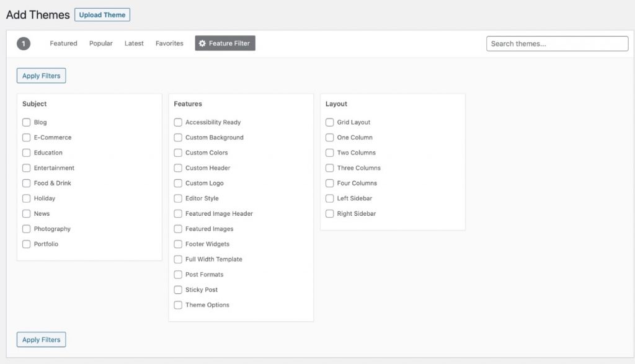Switch to the Latest themes tab
The image size is (635, 364).
[x=133, y=43]
